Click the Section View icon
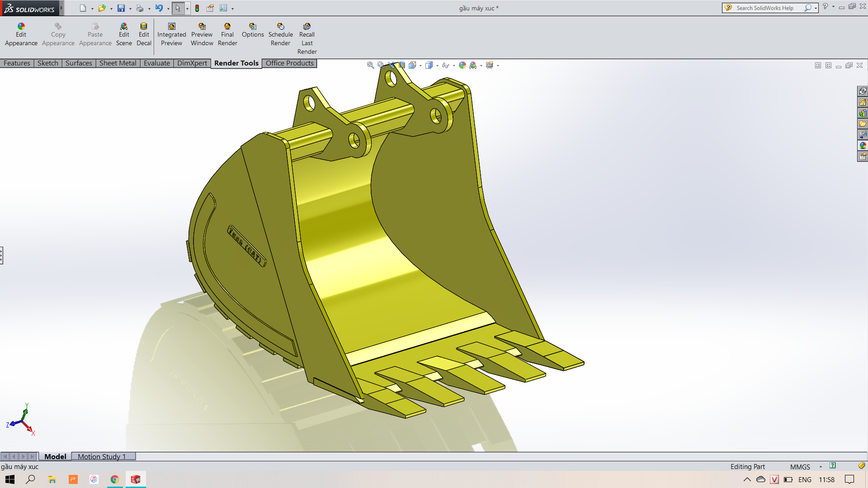Screen dimensions: 868x488 tap(402, 65)
